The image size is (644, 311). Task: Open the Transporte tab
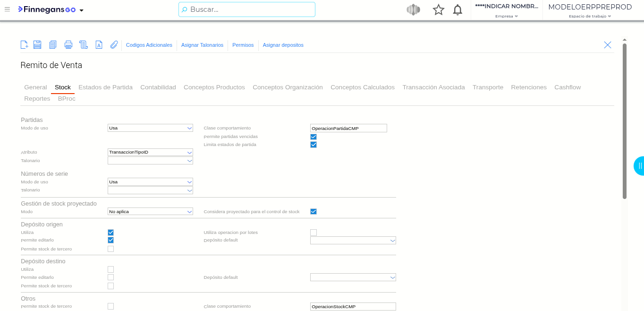click(488, 87)
